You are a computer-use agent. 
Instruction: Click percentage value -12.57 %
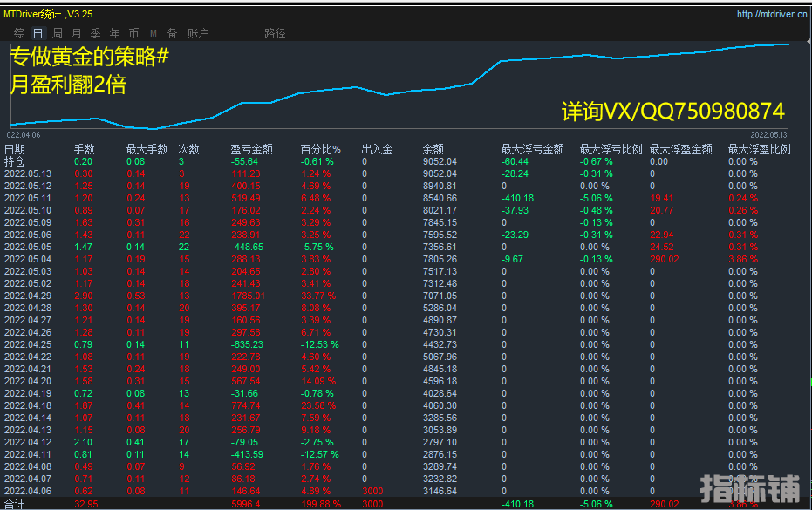point(320,454)
